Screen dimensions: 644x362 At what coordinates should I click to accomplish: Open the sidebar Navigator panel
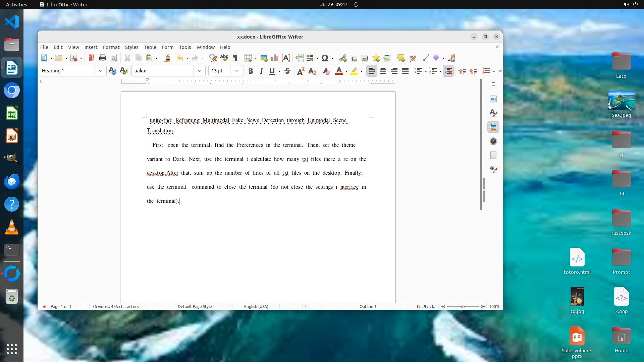[x=493, y=141]
